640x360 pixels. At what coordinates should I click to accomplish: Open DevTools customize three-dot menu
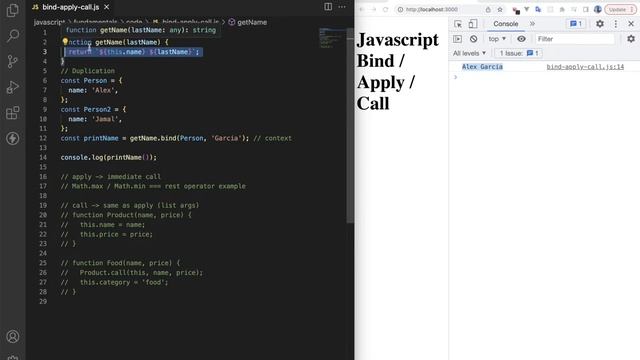coord(616,24)
